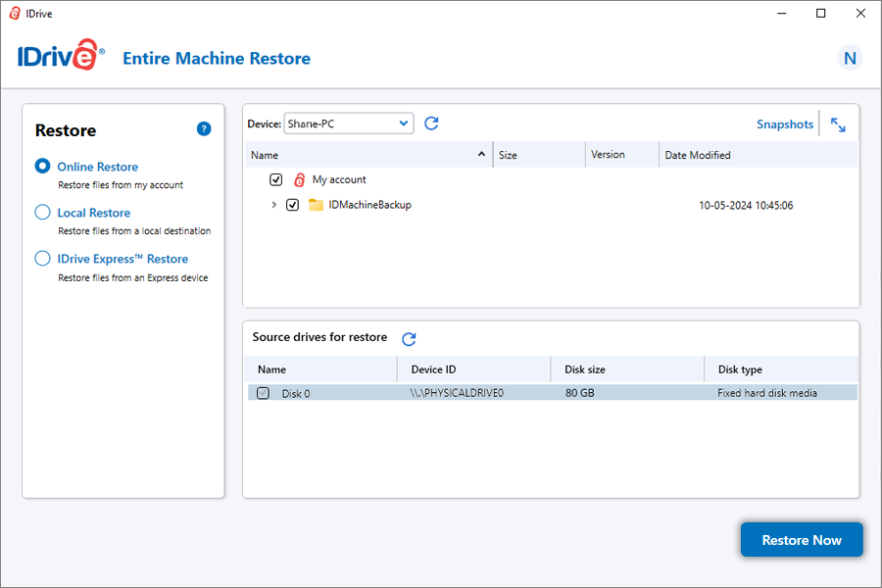Click the Local Restore label text

[x=94, y=213]
